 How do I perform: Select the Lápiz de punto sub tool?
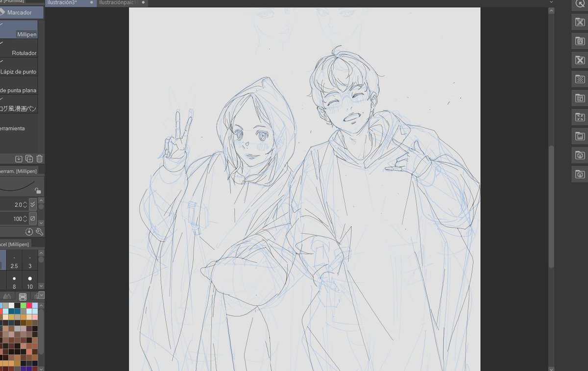tap(20, 72)
